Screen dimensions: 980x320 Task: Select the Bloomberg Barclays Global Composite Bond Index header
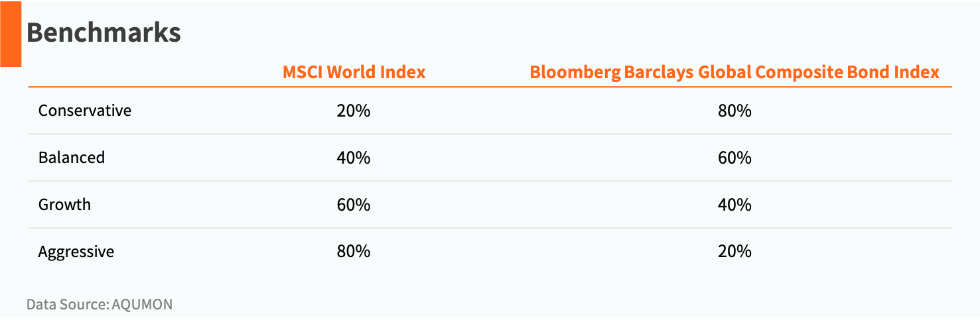click(735, 72)
